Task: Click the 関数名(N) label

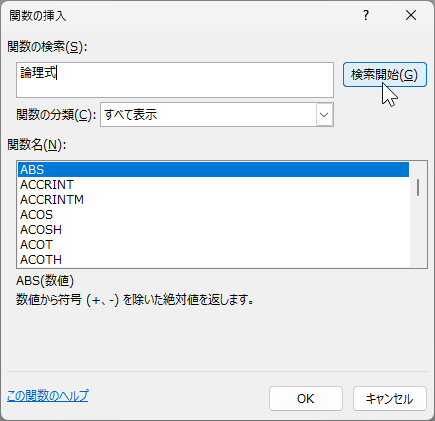Action: coord(37,145)
